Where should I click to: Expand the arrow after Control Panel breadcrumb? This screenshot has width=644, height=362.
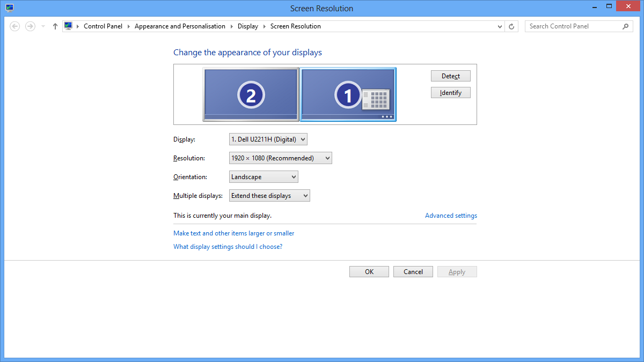coord(129,26)
